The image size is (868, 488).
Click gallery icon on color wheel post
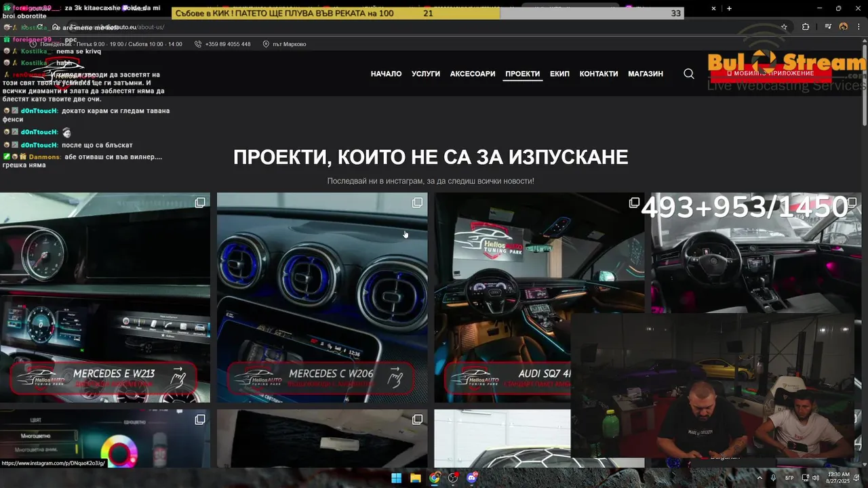(200, 420)
